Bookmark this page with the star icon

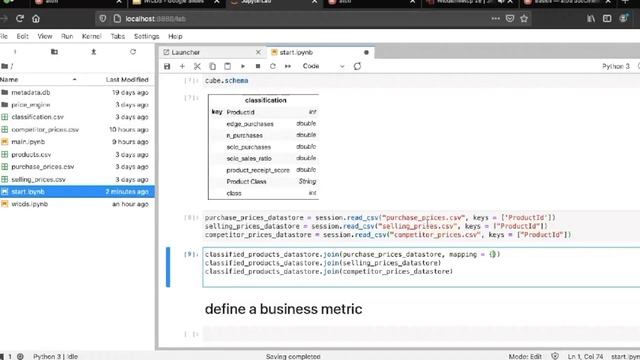(x=524, y=19)
